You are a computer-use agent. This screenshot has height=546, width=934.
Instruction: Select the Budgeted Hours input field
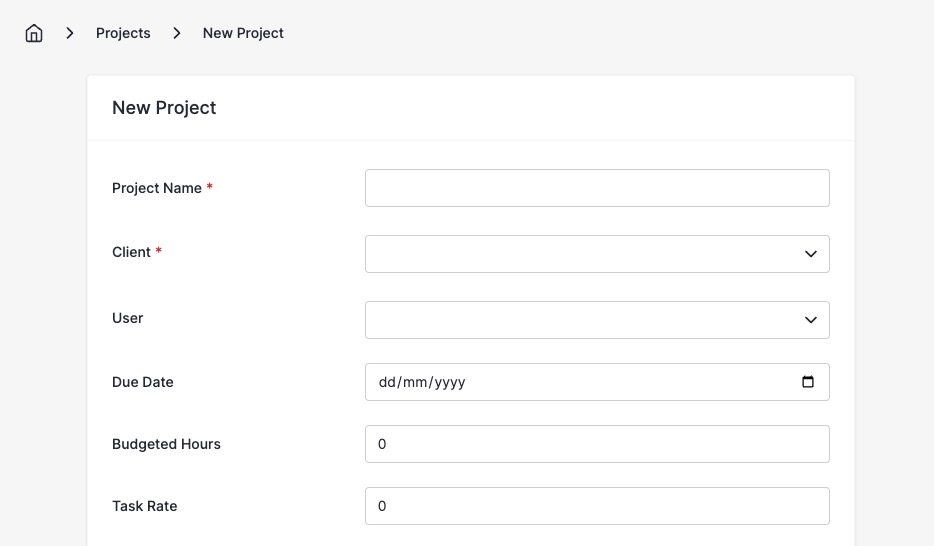tap(597, 444)
